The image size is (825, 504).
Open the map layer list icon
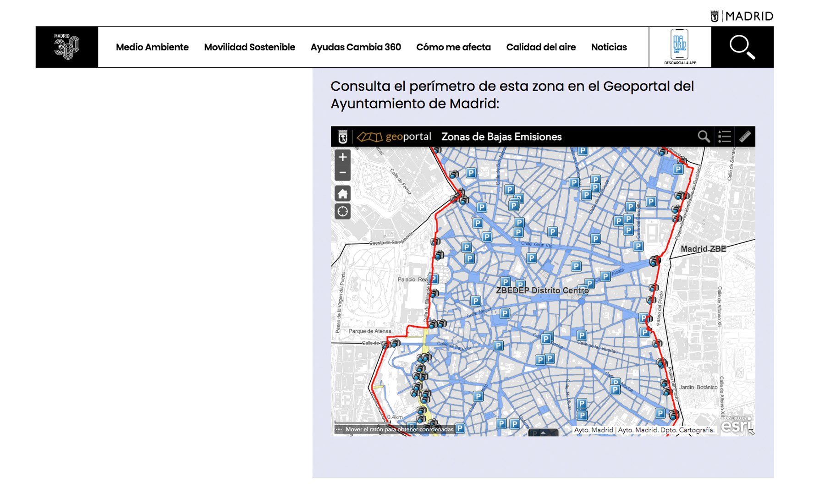[x=724, y=137]
